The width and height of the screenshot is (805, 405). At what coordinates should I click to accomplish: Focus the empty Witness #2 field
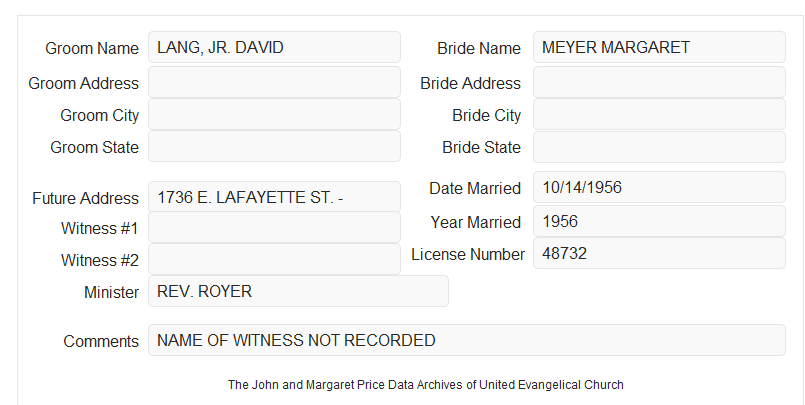point(274,259)
